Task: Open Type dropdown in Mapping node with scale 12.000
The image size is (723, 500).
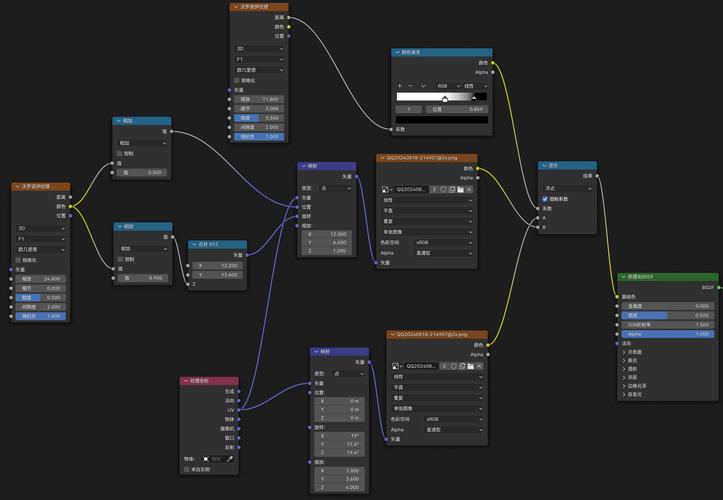Action: tap(336, 188)
